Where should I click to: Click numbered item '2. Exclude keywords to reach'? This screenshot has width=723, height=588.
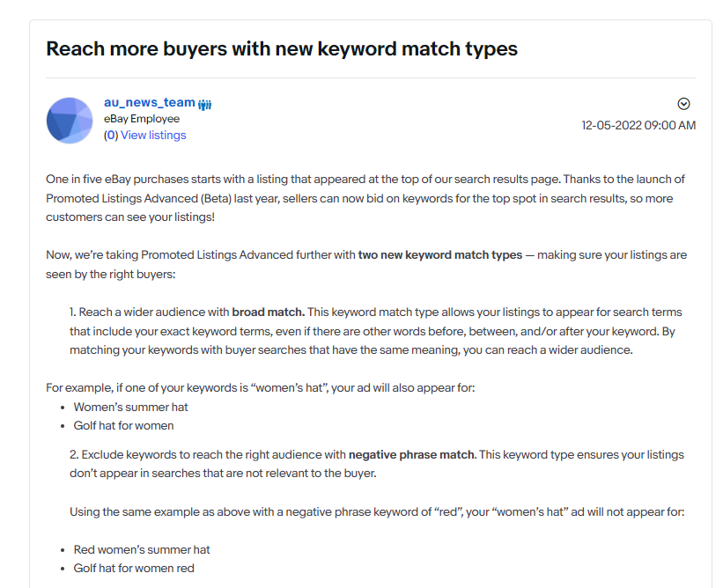click(x=377, y=464)
